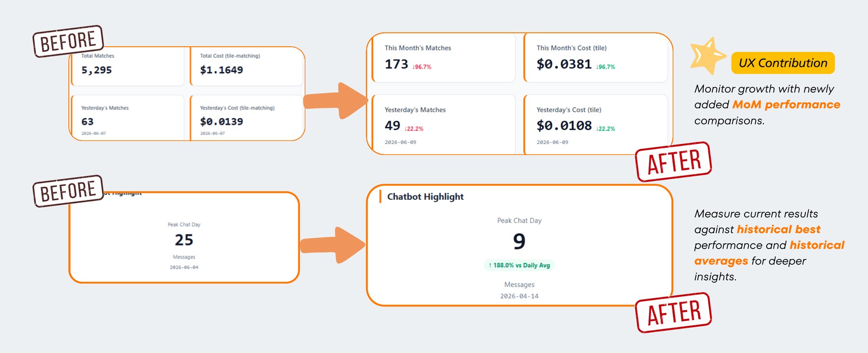Click the Before yesterday's cost $0.0139
The image size is (868, 353).
tap(221, 122)
